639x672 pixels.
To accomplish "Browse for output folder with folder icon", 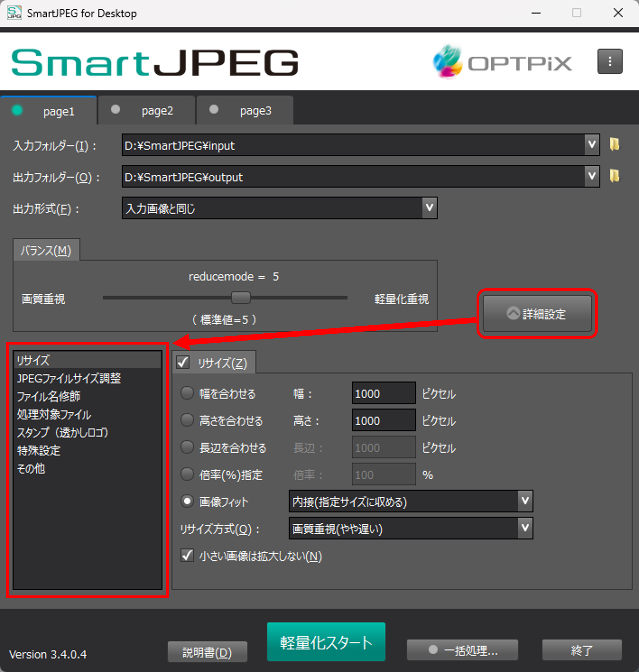I will click(615, 176).
